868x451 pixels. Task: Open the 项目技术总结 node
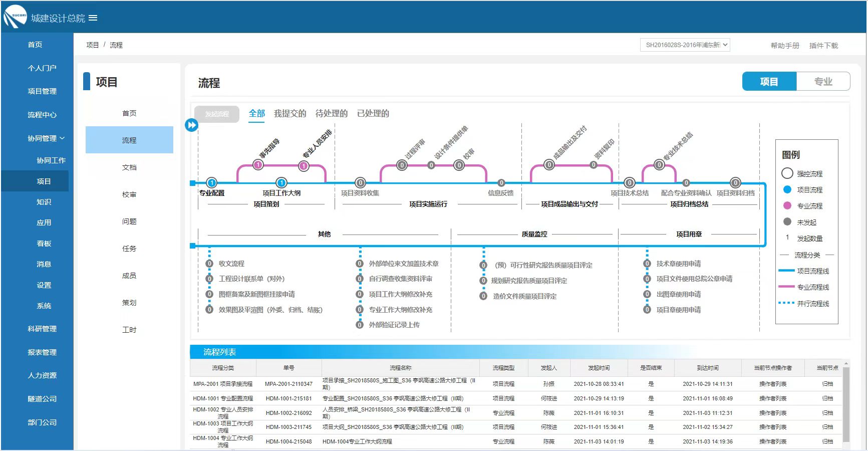point(630,183)
